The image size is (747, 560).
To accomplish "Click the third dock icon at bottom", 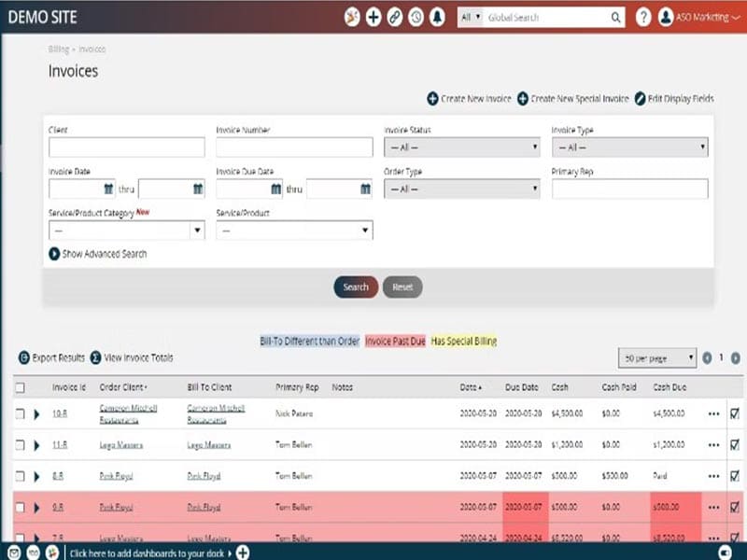I will [52, 553].
